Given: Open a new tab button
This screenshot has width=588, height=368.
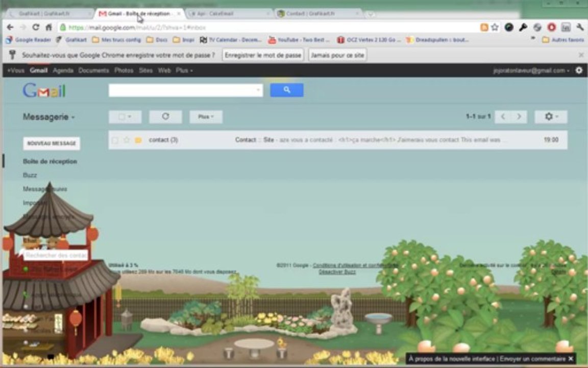Looking at the screenshot, I should pyautogui.click(x=370, y=14).
